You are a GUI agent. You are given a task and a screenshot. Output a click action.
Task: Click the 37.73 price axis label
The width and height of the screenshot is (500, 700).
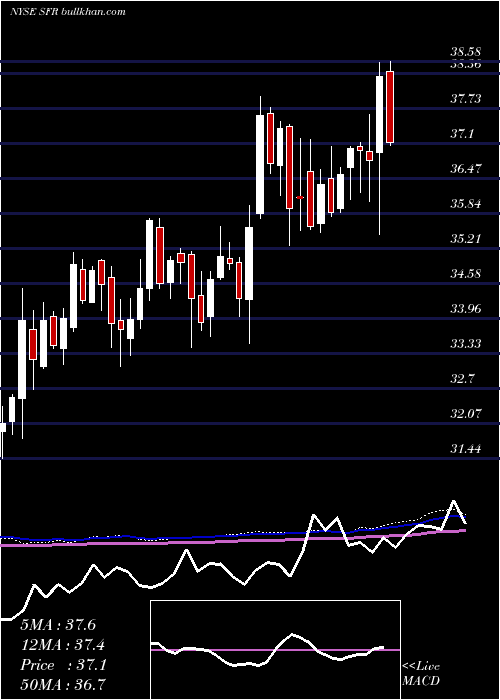(x=466, y=99)
